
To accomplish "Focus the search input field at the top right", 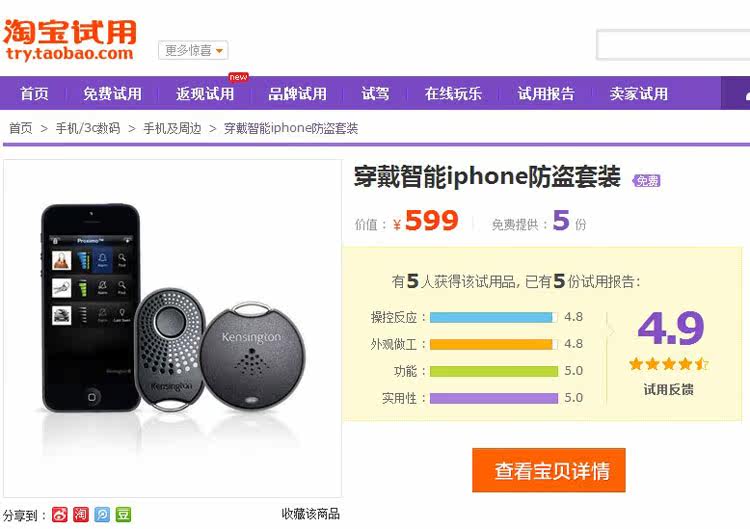I will 673,44.
